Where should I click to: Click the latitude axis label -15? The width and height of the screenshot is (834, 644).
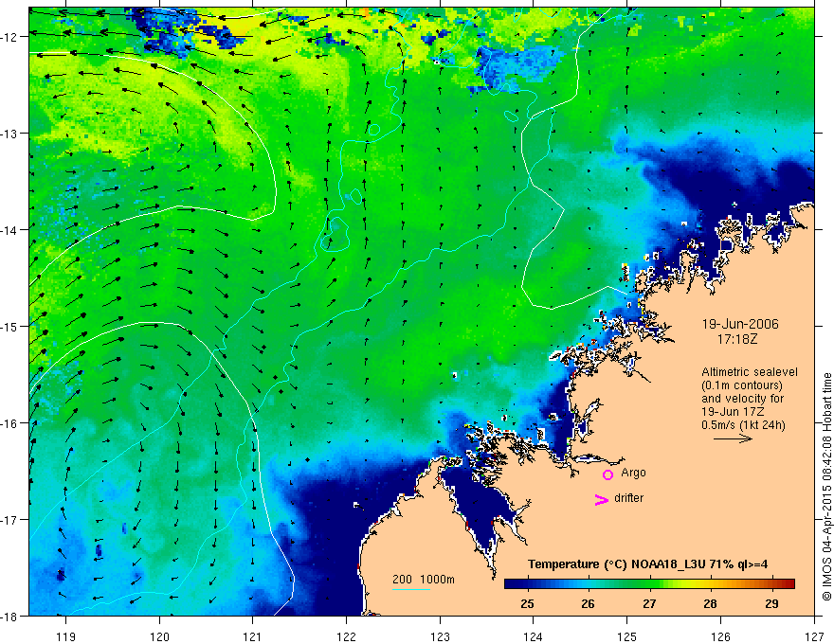tap(9, 326)
